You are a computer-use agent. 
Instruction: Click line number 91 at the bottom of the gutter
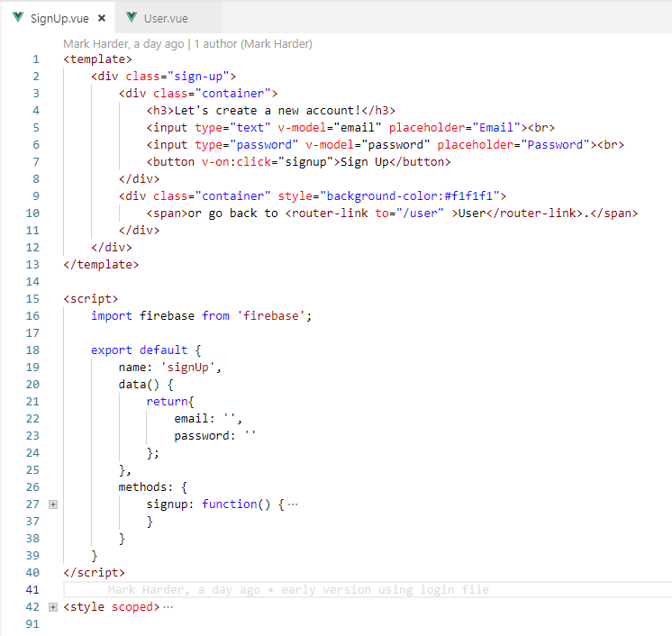click(33, 624)
